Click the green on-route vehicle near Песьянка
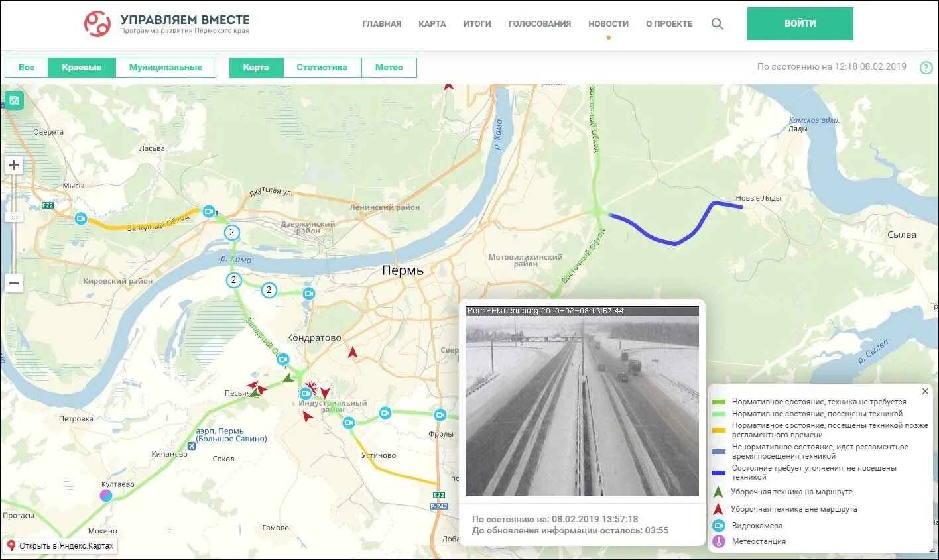939x560 pixels. pyautogui.click(x=253, y=393)
